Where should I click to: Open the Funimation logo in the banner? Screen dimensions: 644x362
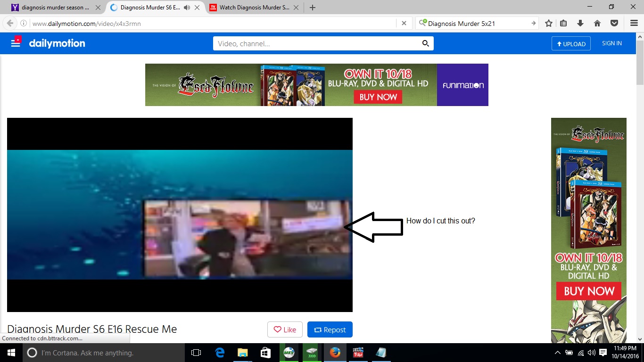462,85
